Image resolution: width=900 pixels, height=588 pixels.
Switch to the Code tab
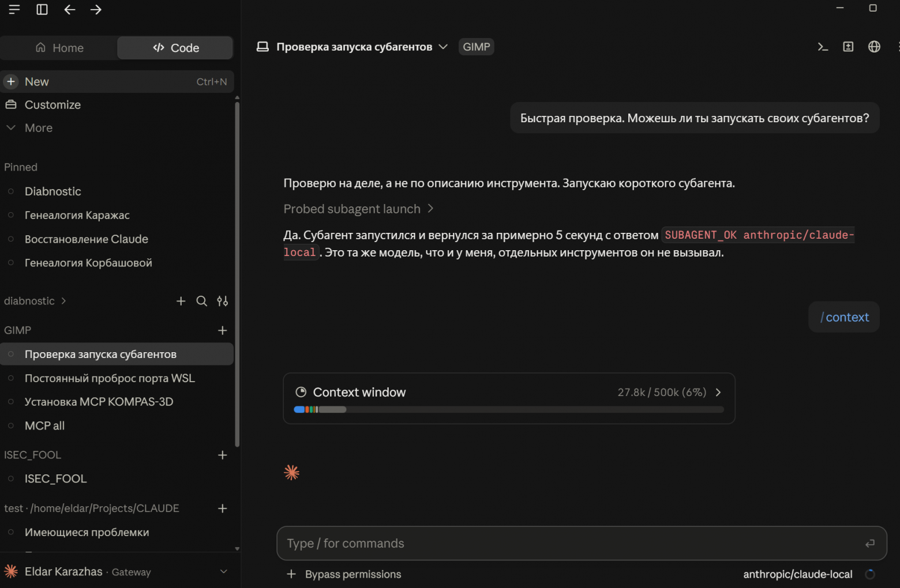click(175, 48)
